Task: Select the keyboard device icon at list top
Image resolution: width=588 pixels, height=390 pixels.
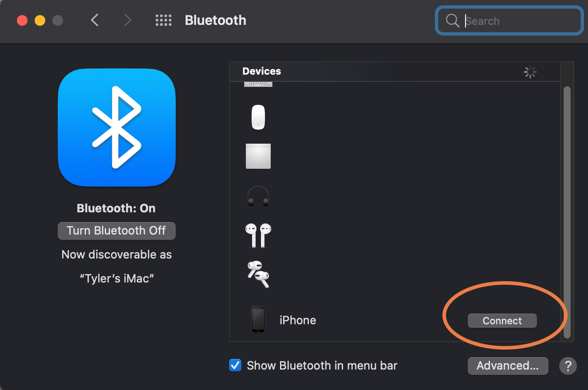Action: coord(258,84)
